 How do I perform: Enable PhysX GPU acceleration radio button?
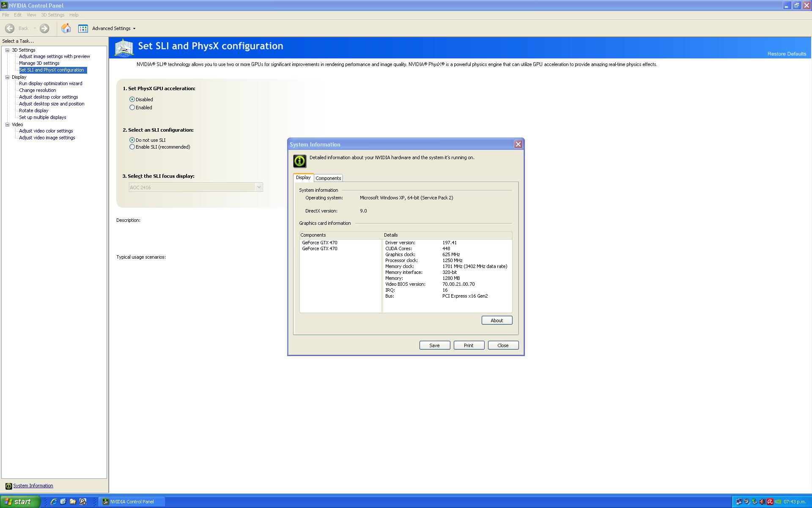[x=132, y=108]
